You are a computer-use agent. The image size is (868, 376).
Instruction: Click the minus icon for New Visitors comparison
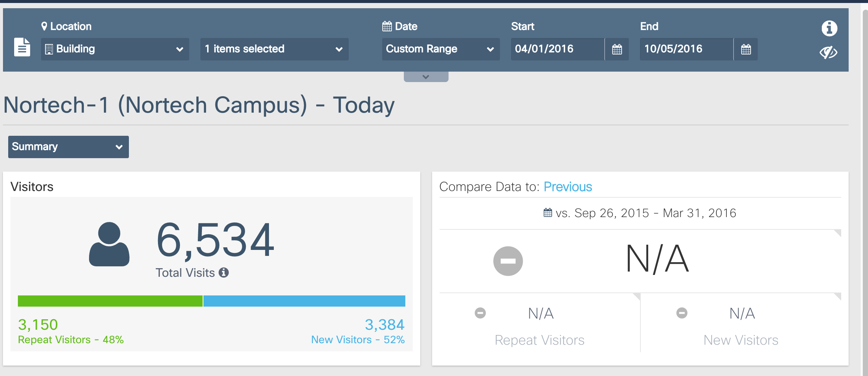coord(682,313)
